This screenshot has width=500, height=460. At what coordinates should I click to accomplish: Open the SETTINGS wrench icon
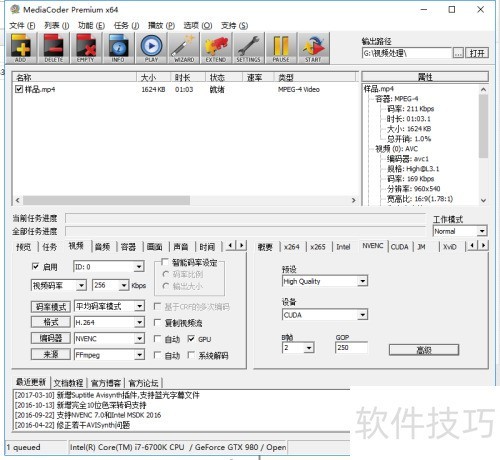[248, 48]
